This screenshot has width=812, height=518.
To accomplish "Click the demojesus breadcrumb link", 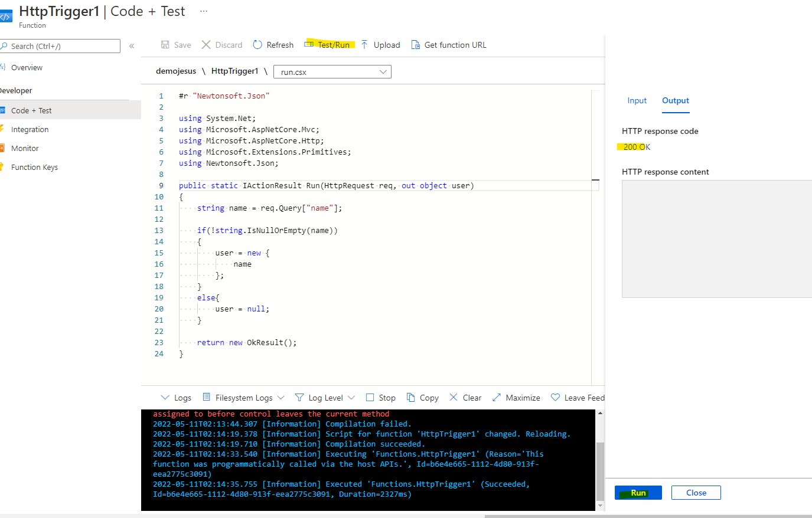I will pos(176,71).
